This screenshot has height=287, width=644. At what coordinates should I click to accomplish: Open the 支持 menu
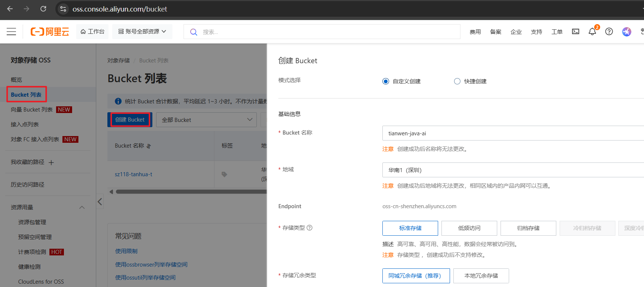536,32
